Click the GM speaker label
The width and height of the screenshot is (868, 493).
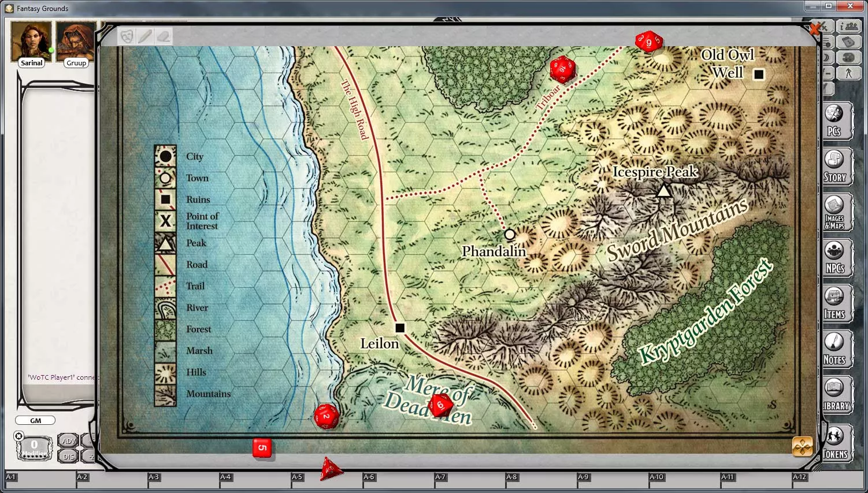click(35, 421)
